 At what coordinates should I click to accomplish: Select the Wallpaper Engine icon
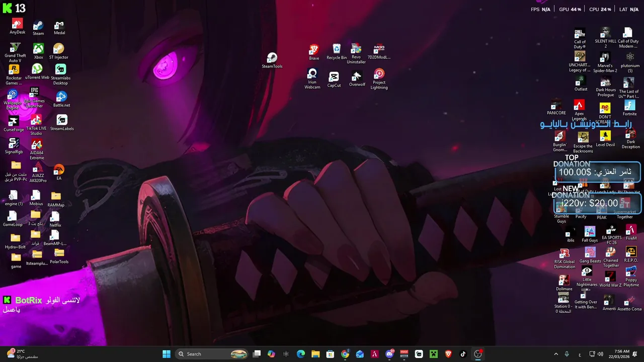pos(13,100)
